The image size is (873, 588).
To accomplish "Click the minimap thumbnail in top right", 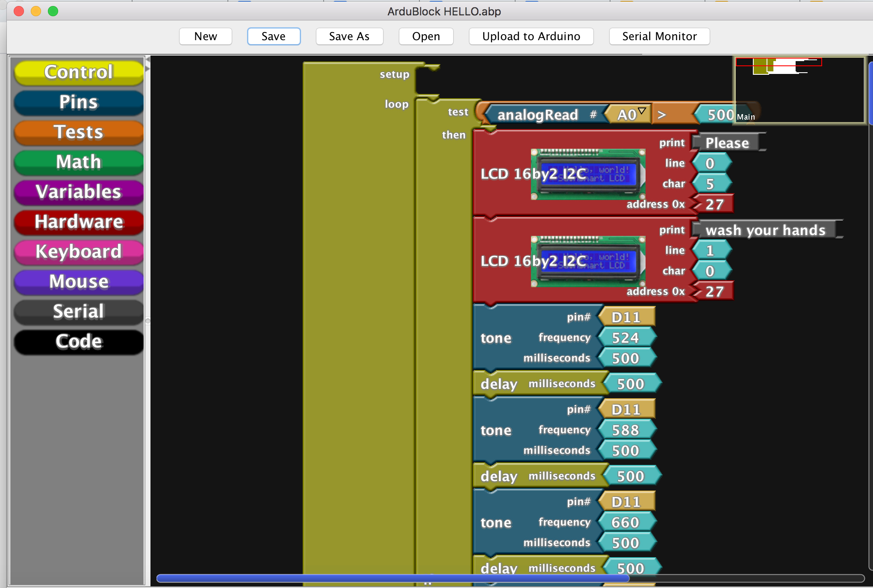I will click(799, 90).
